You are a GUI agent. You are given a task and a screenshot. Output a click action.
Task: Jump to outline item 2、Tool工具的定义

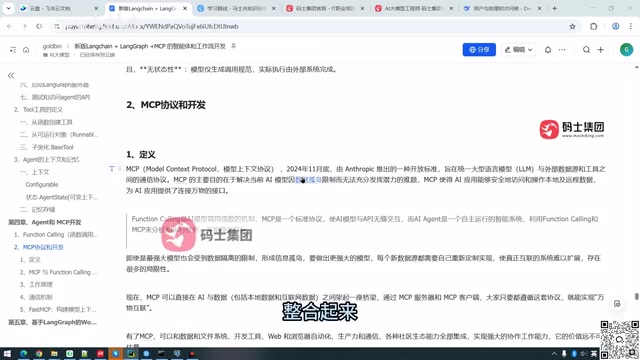click(x=38, y=109)
